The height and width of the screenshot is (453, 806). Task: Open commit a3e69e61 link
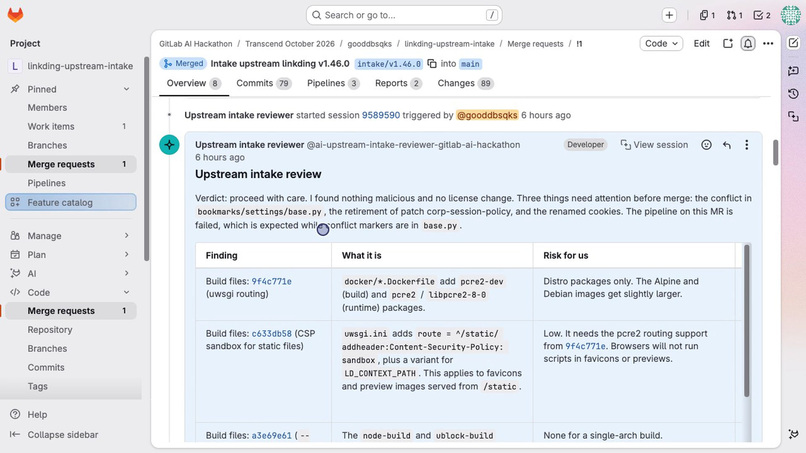click(271, 436)
